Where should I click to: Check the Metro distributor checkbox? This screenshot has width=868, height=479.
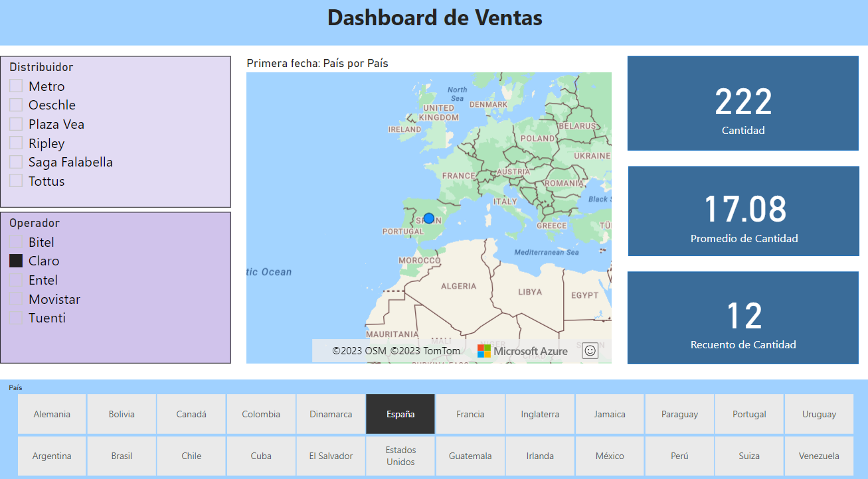pyautogui.click(x=16, y=86)
